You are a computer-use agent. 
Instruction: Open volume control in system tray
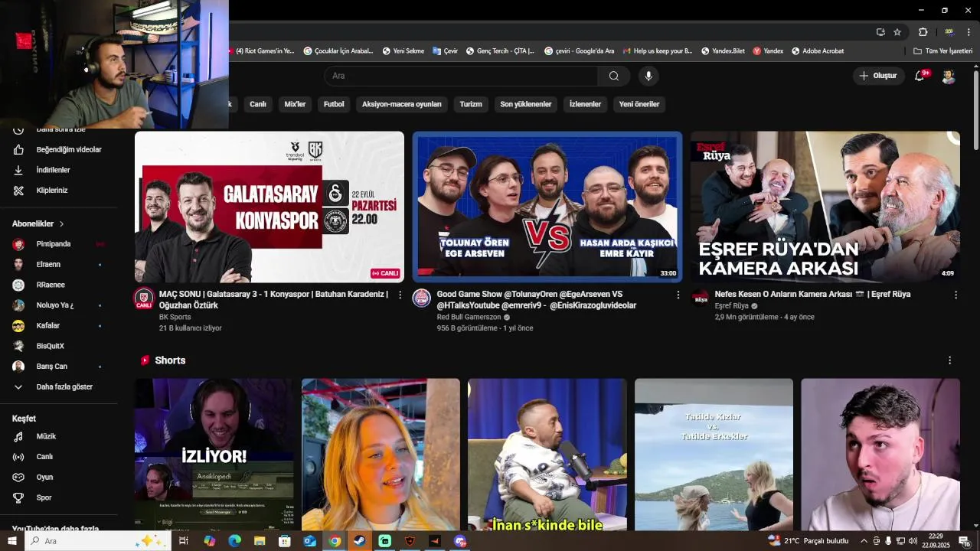pos(913,541)
